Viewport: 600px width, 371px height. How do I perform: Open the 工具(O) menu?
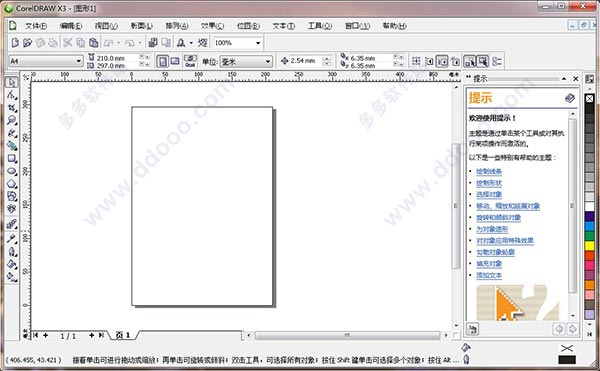[x=320, y=26]
